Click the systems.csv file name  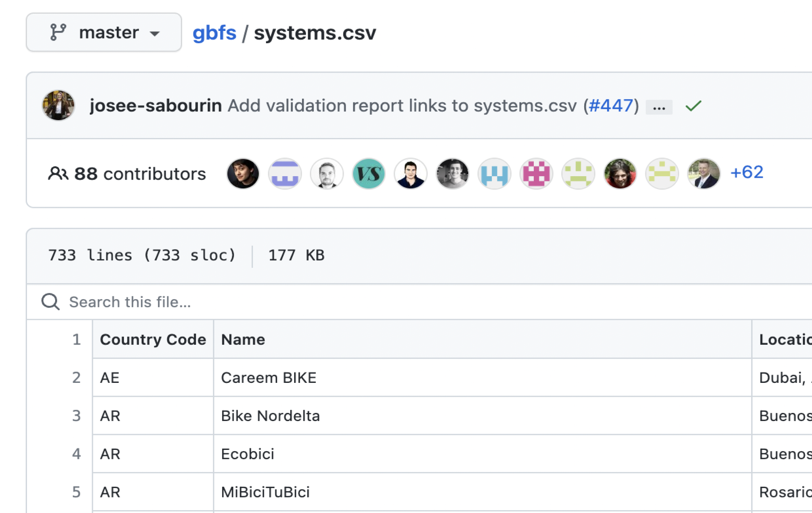click(x=315, y=33)
